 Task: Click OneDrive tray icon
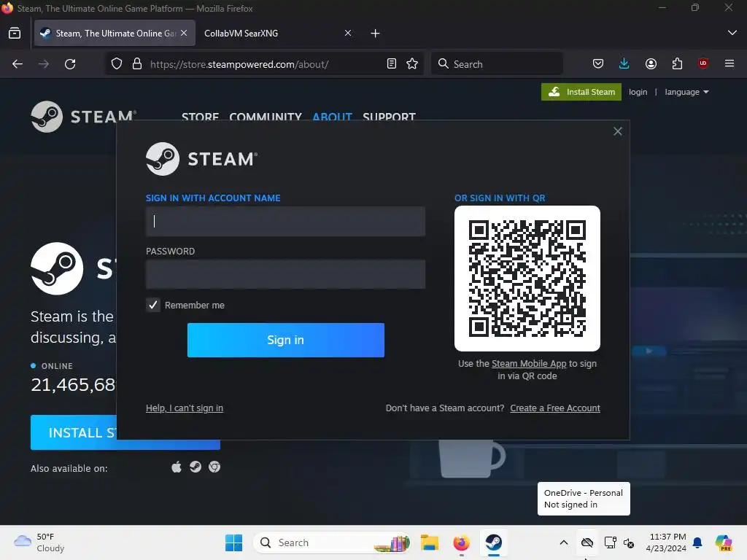[x=587, y=542]
